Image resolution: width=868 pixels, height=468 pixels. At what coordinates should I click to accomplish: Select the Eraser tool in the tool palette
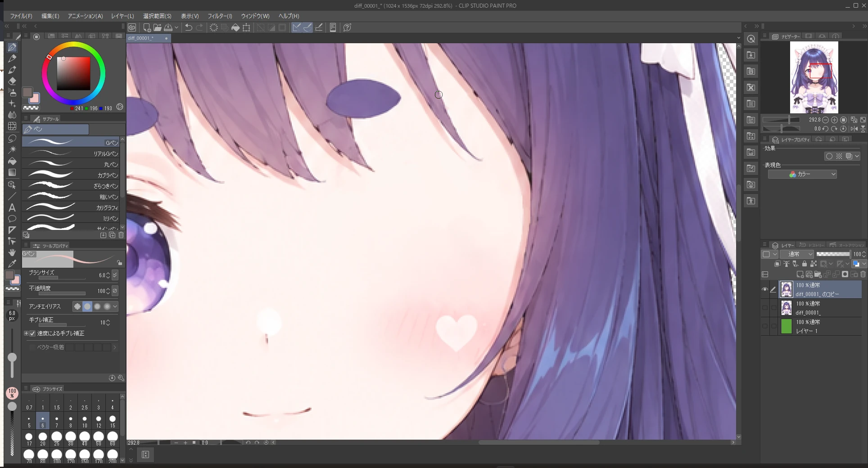[12, 81]
